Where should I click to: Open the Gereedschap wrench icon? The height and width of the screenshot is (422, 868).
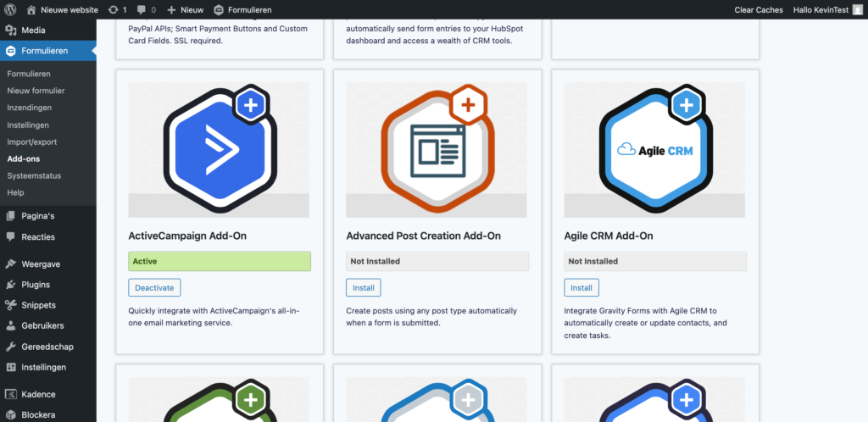click(x=10, y=347)
